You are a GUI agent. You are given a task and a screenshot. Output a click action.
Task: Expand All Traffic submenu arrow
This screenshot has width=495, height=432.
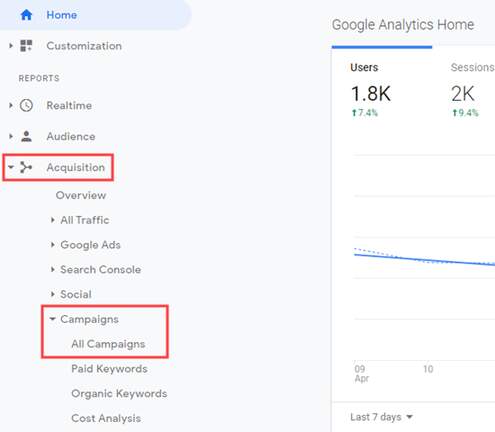(53, 220)
